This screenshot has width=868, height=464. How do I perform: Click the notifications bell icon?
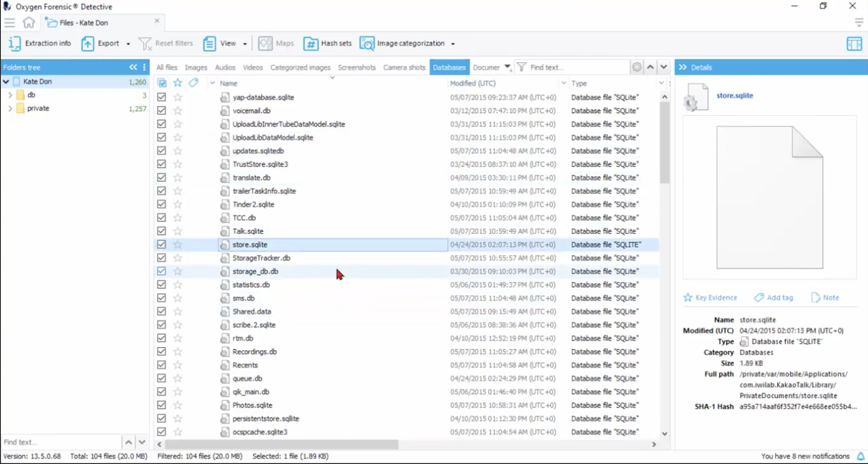coord(860,456)
